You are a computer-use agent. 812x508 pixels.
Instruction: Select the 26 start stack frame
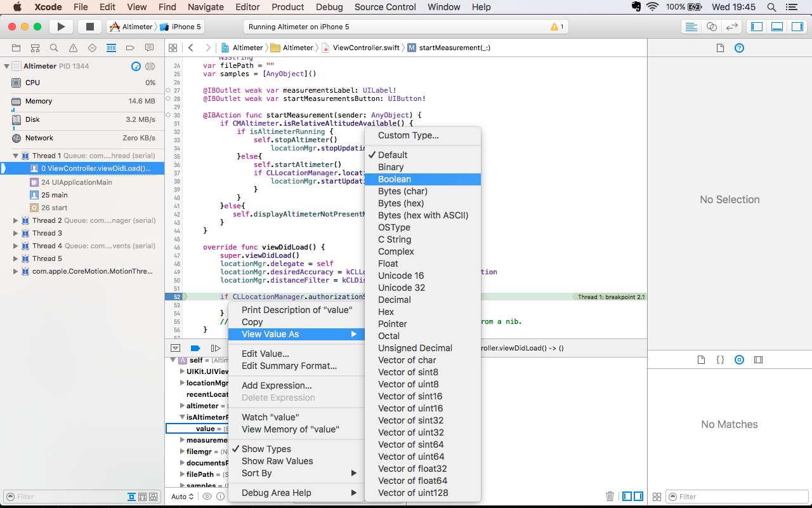[x=54, y=208]
